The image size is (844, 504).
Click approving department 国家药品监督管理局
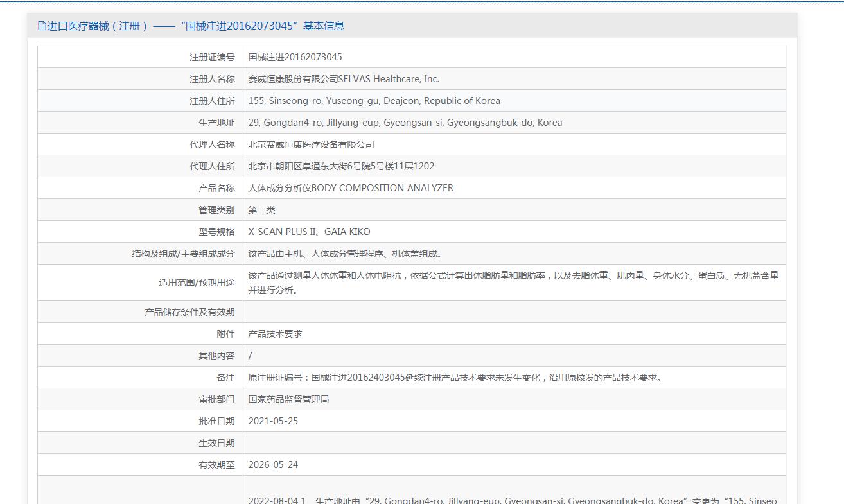click(288, 399)
